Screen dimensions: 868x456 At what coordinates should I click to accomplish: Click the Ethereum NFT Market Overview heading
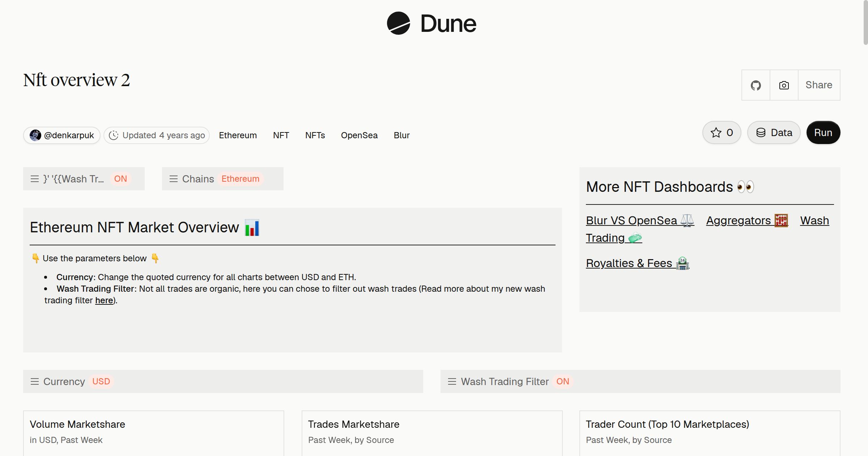[x=145, y=228]
